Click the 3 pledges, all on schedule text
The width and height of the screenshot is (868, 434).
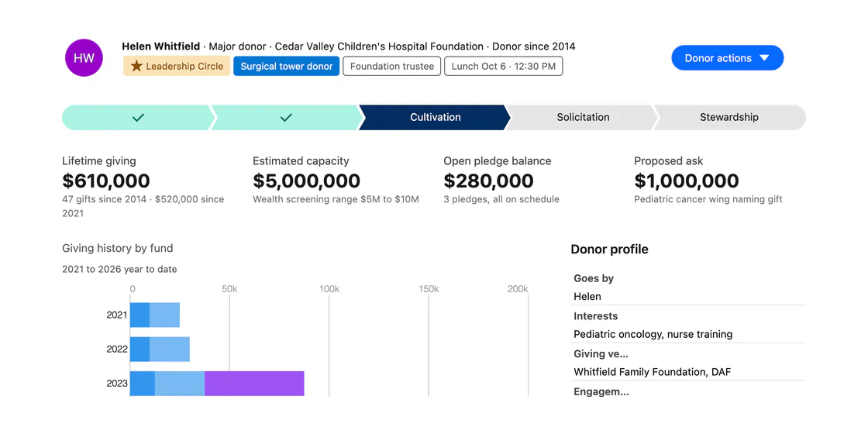click(501, 199)
